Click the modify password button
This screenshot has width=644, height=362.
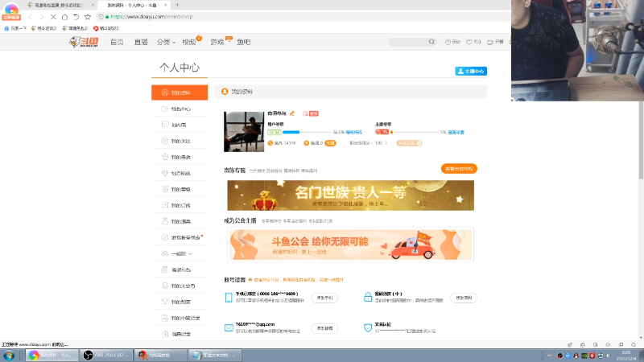[x=464, y=298]
